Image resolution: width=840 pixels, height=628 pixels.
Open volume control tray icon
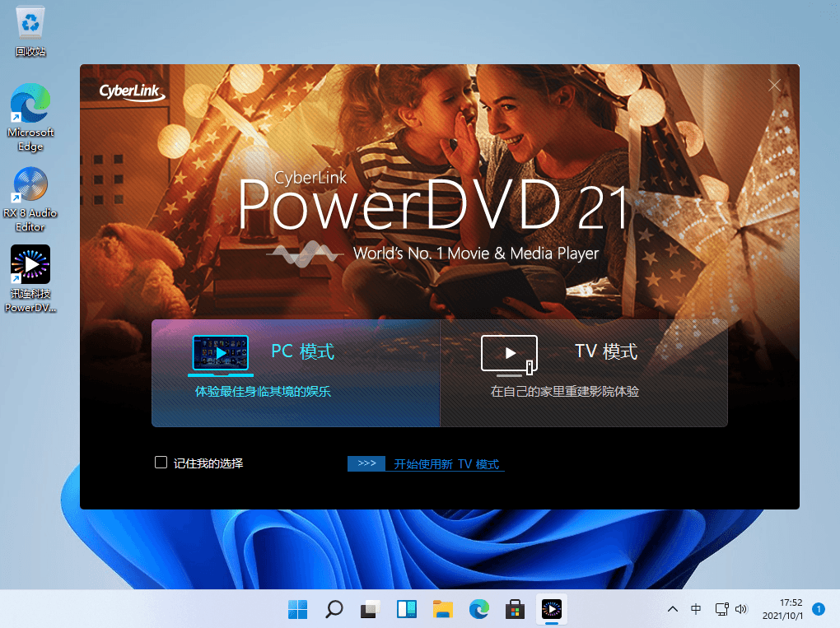(x=741, y=609)
